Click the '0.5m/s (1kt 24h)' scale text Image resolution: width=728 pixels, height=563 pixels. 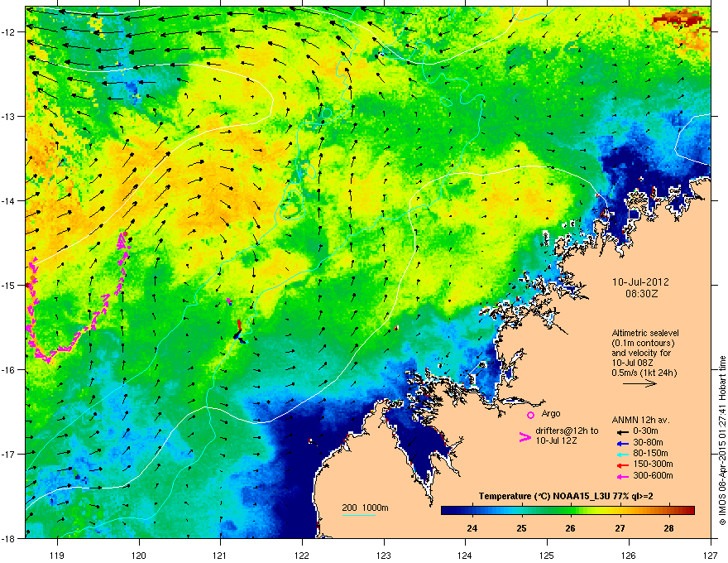point(644,373)
